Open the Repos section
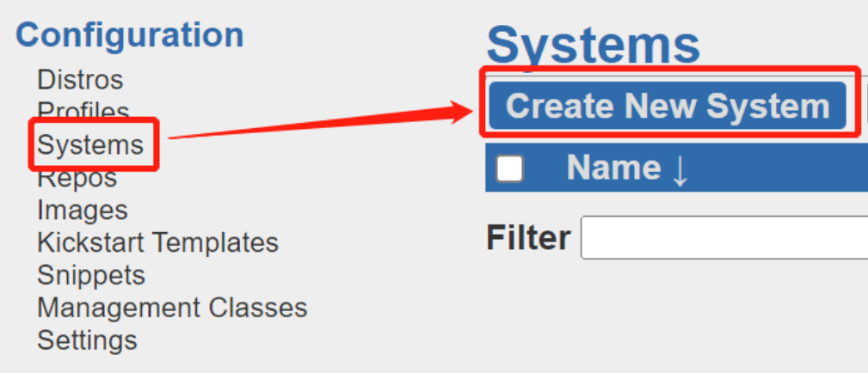This screenshot has height=373, width=868. pos(77,178)
